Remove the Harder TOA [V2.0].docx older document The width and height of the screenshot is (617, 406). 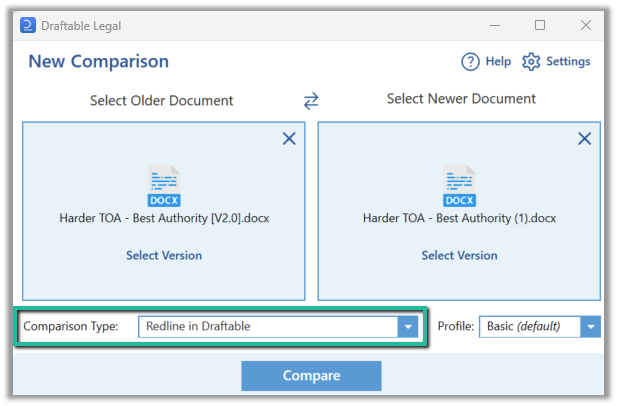coord(289,138)
